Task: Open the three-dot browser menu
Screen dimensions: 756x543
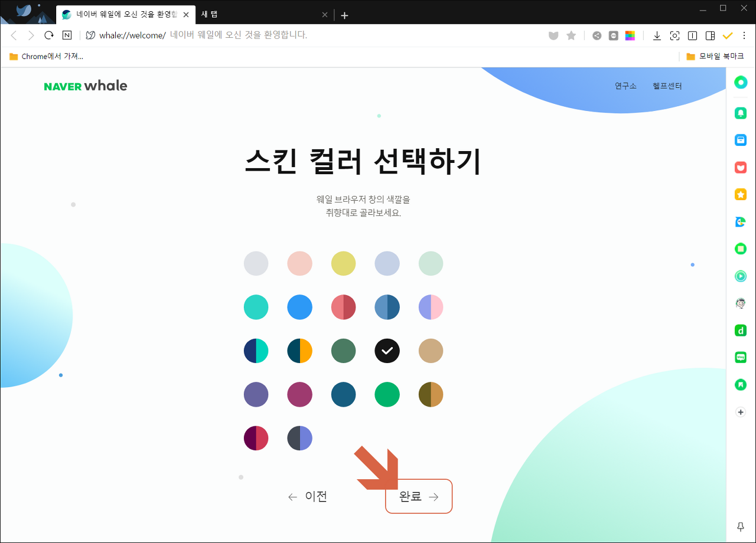Action: click(x=744, y=35)
